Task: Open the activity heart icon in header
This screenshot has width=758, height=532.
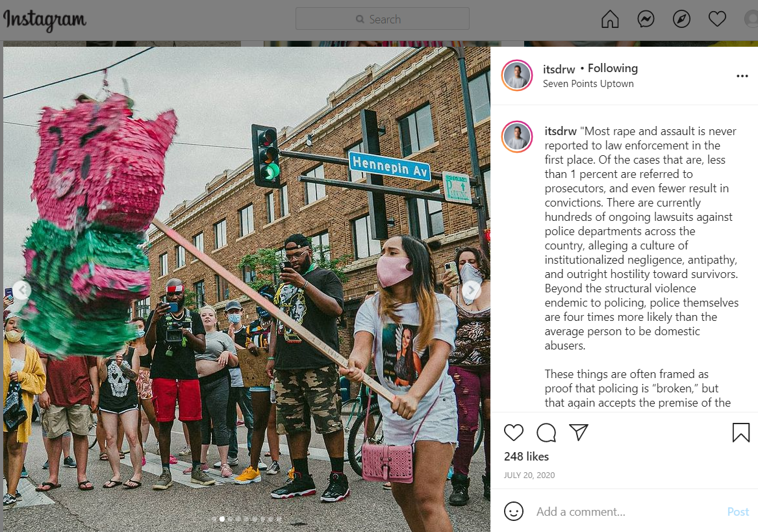Action: pos(717,19)
